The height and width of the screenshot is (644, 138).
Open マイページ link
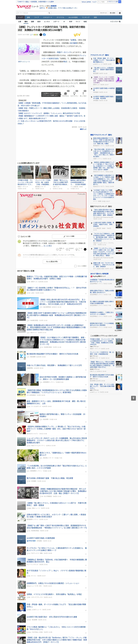coord(103,13)
